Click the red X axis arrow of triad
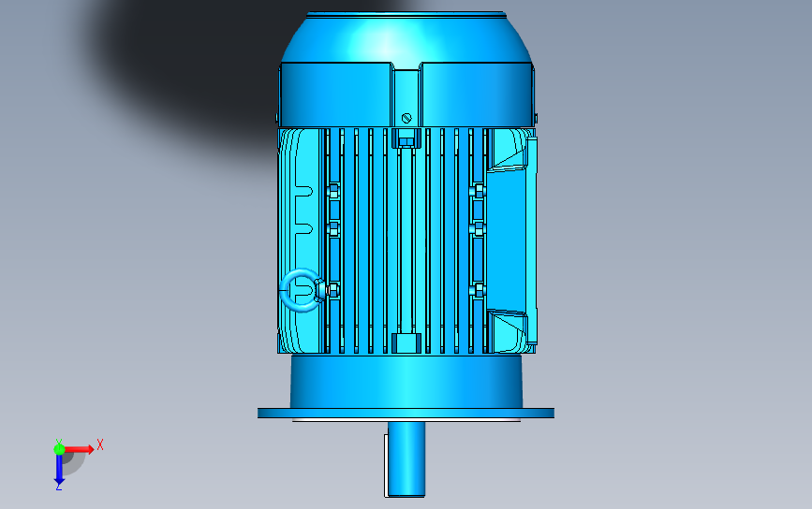812x509 pixels. 79,449
